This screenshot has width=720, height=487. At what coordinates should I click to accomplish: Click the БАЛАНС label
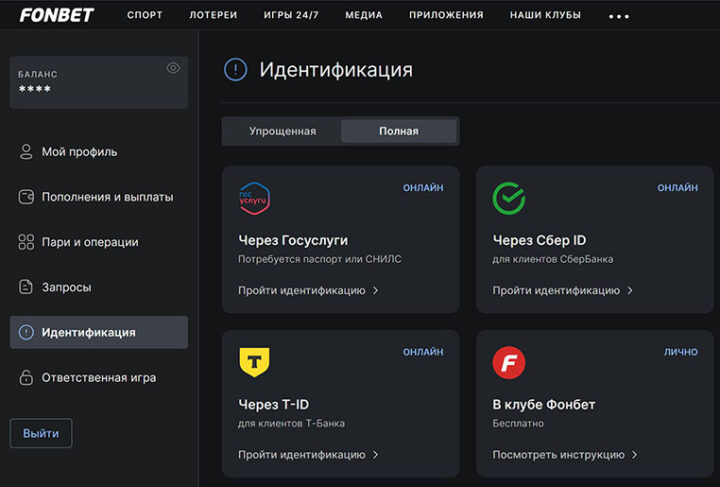tap(38, 74)
